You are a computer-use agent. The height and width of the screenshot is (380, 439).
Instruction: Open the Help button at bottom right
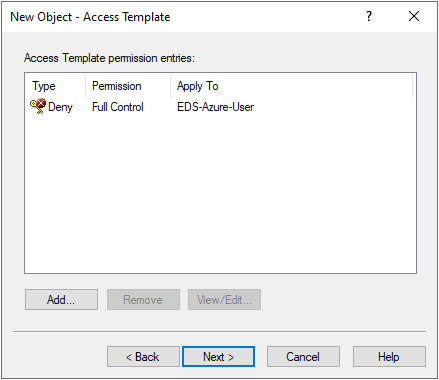[x=389, y=356]
